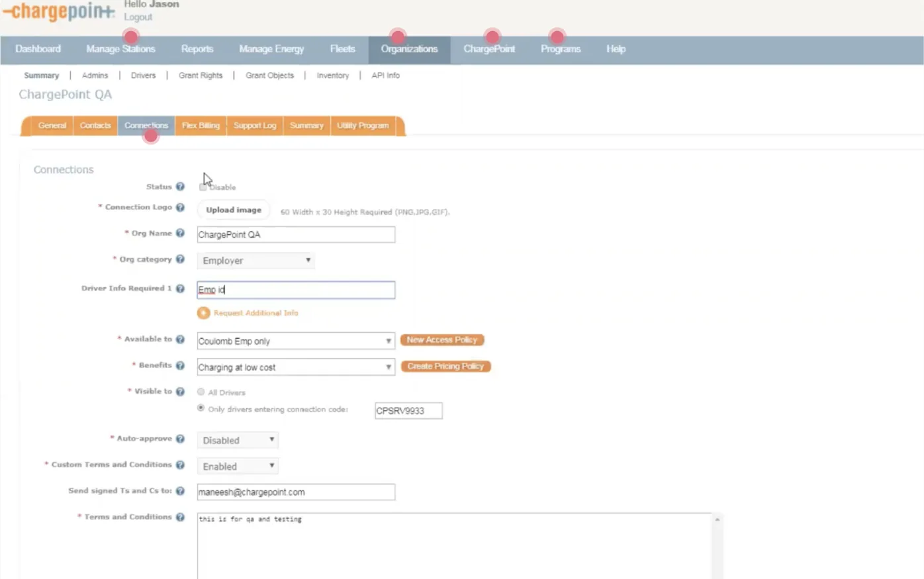Click orange Request Additional Info plus icon
The height and width of the screenshot is (579, 924).
point(203,313)
